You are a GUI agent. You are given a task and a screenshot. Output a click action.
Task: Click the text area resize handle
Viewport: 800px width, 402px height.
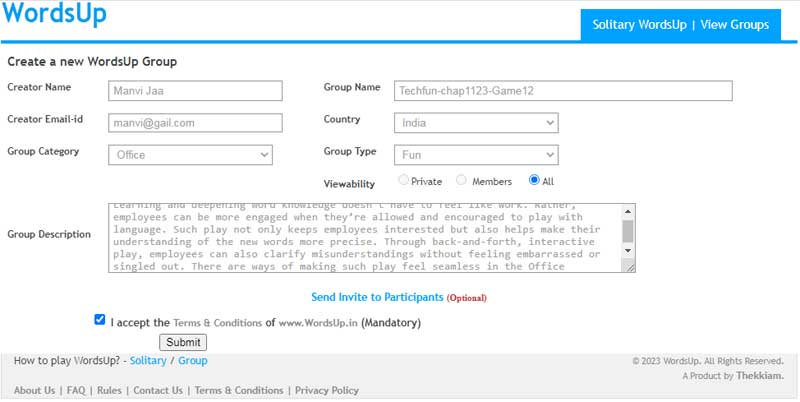coord(630,267)
